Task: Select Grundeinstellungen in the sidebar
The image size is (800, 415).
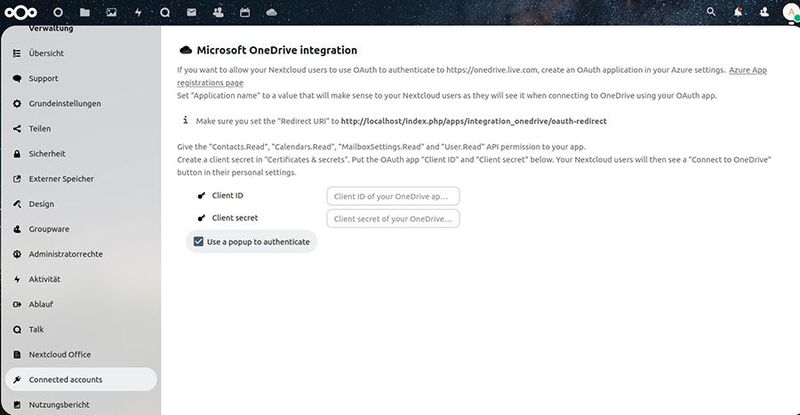Action: [x=64, y=104]
